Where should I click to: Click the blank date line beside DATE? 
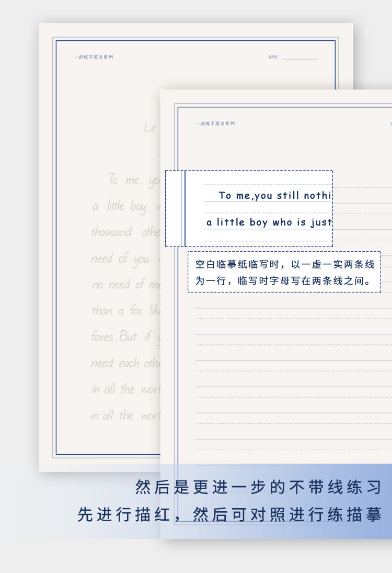300,59
